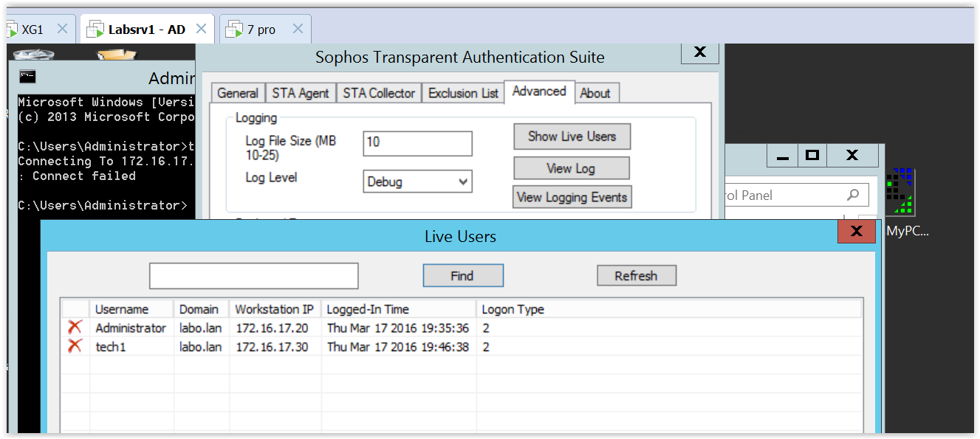
Task: Switch to the STA Agent tab
Action: 300,93
